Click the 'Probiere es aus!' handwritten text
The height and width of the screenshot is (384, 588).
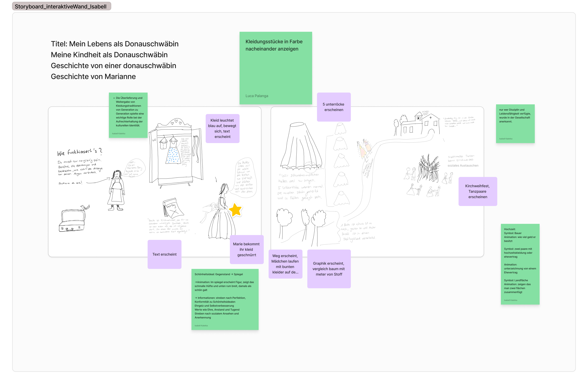click(x=70, y=183)
